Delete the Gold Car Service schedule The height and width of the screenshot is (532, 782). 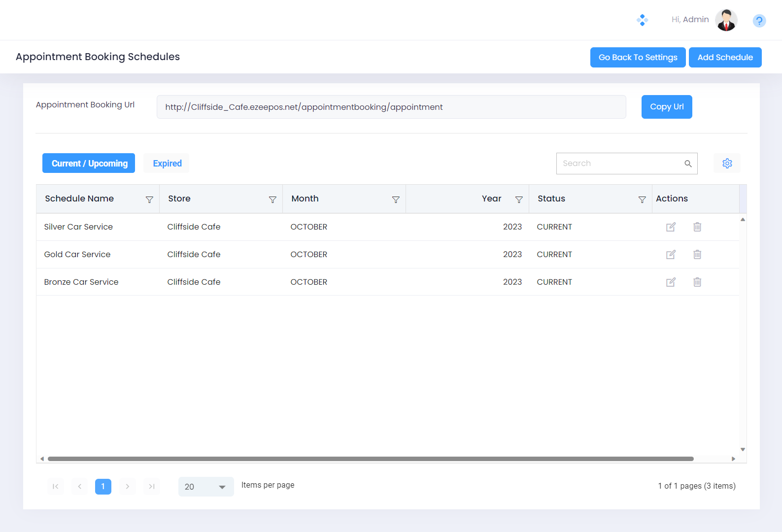[x=697, y=255]
